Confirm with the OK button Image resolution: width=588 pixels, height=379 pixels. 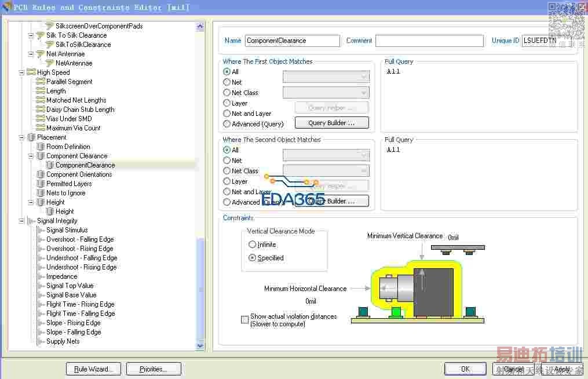465,369
